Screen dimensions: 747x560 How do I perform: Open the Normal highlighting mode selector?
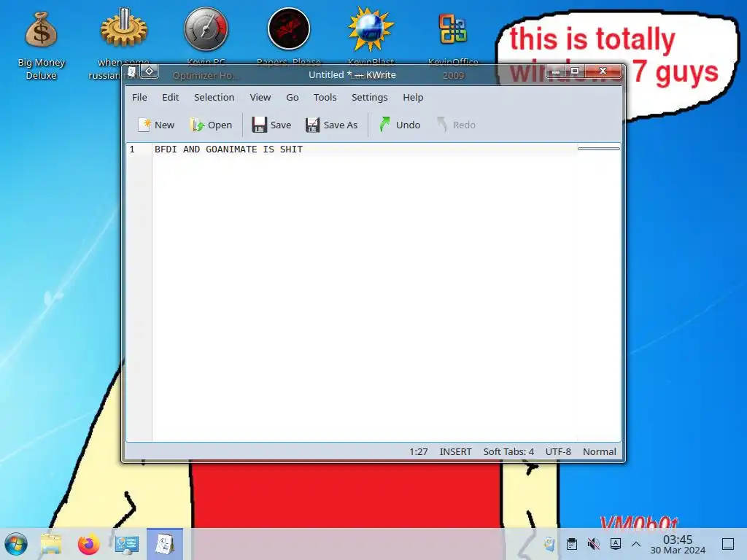[x=600, y=451]
